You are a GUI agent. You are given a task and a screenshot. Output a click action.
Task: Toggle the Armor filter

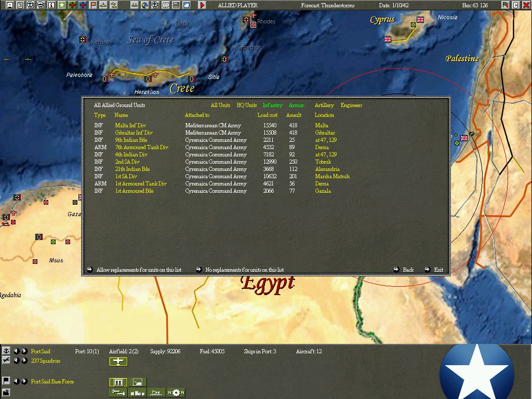[296, 105]
